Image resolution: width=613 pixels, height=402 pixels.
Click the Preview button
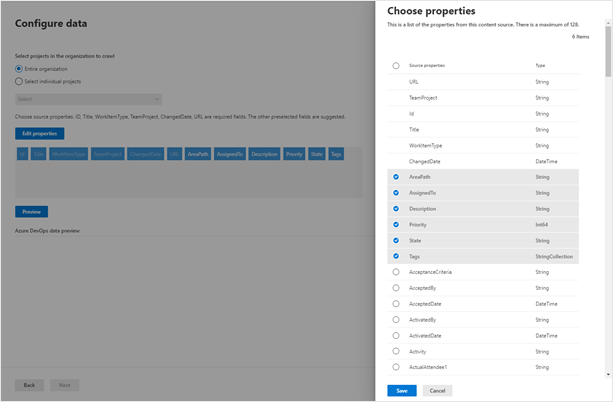click(31, 212)
